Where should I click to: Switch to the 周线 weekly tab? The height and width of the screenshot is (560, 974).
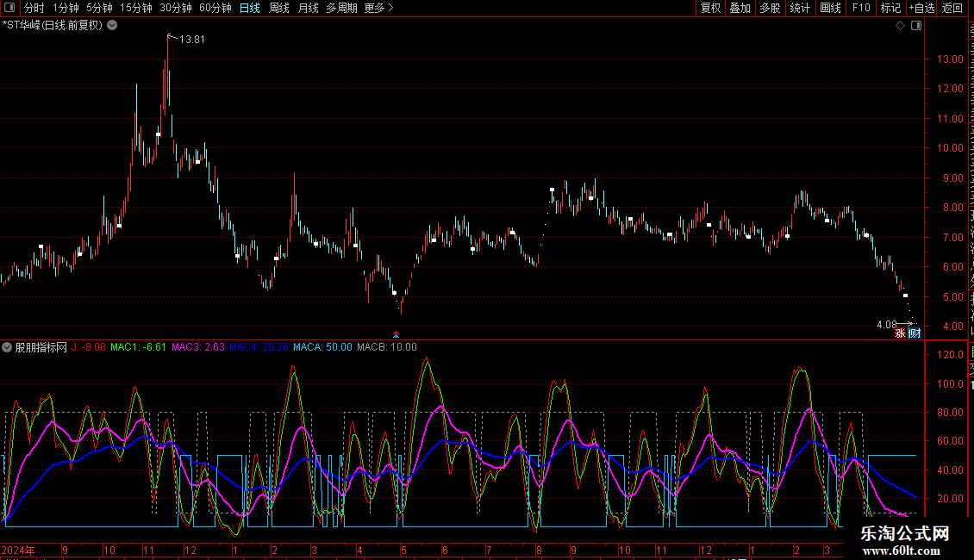[x=279, y=8]
